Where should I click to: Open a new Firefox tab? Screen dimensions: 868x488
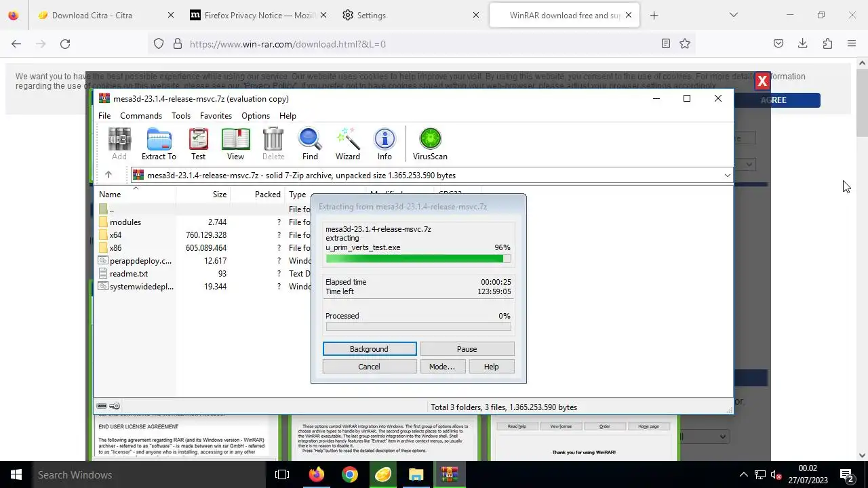[x=654, y=15]
